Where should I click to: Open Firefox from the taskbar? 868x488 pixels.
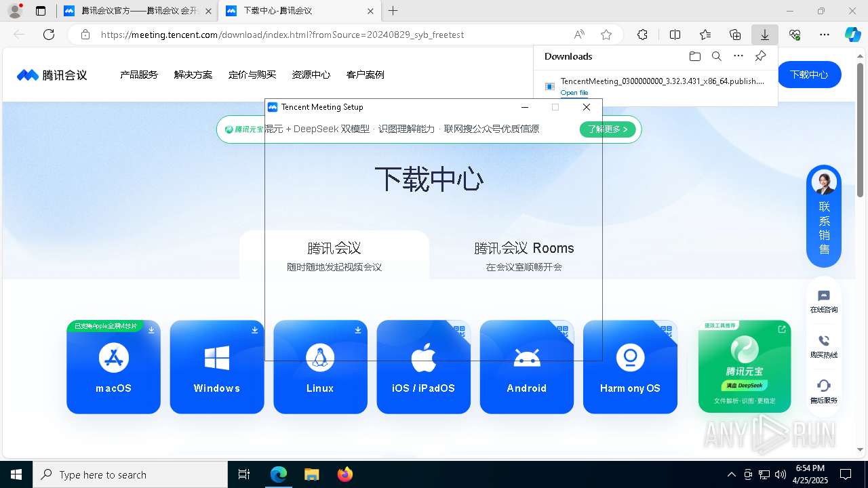345,474
